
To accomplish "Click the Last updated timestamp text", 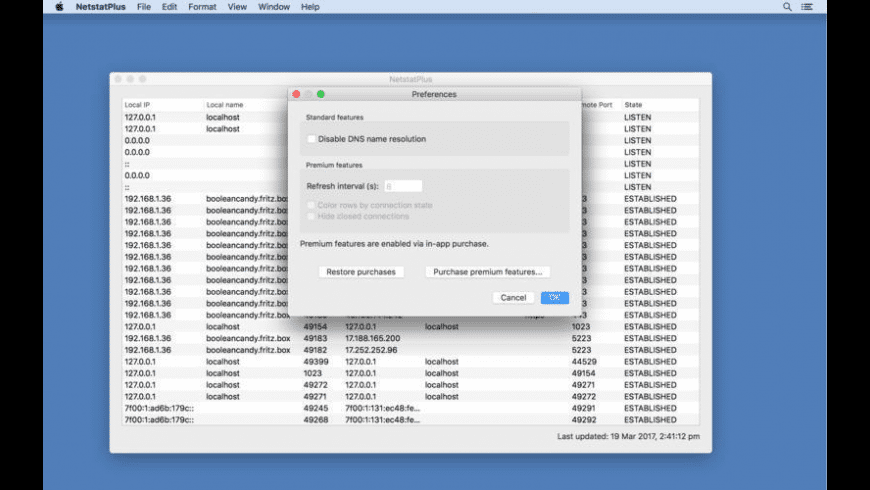I will click(628, 436).
